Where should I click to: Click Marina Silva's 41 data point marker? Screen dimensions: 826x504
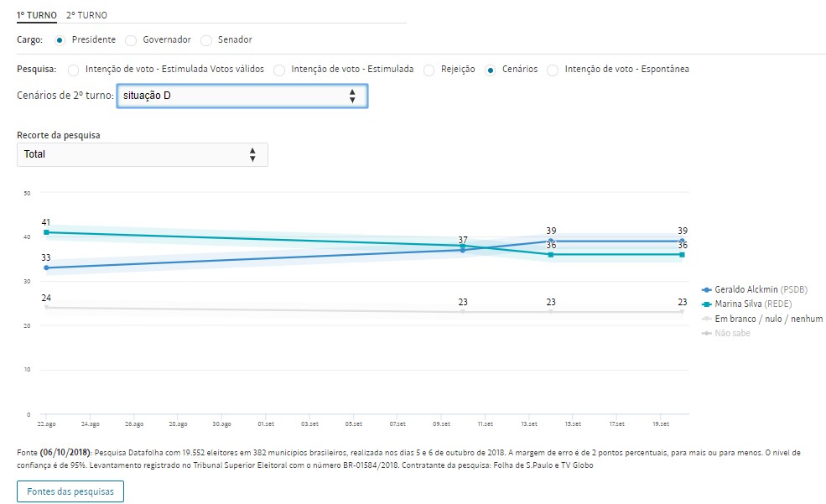[47, 232]
